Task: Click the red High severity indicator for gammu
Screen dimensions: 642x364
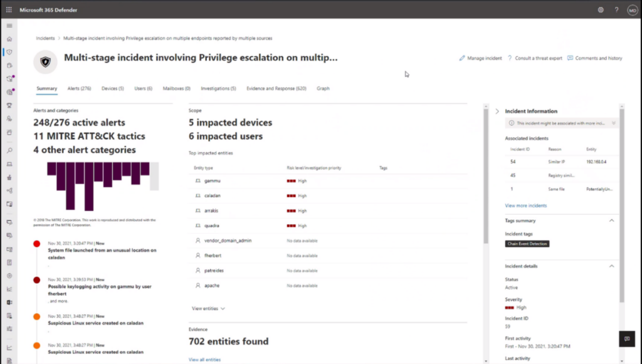Action: pos(292,179)
